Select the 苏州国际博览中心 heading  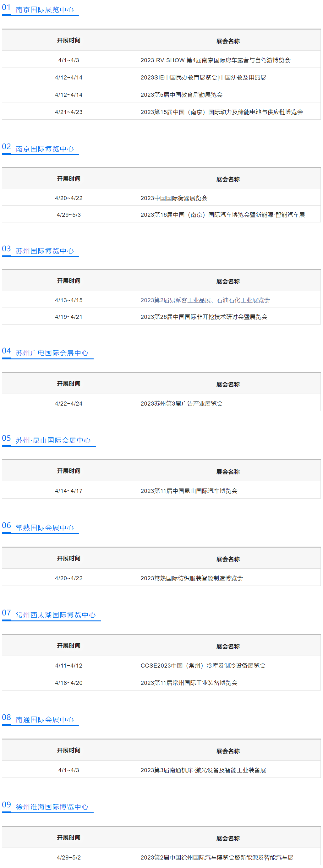pos(45,251)
